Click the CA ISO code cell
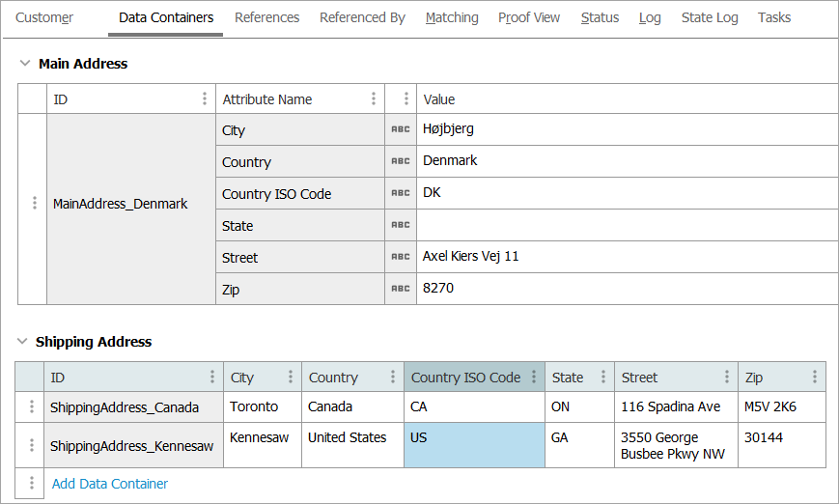The image size is (839, 504). coord(474,407)
